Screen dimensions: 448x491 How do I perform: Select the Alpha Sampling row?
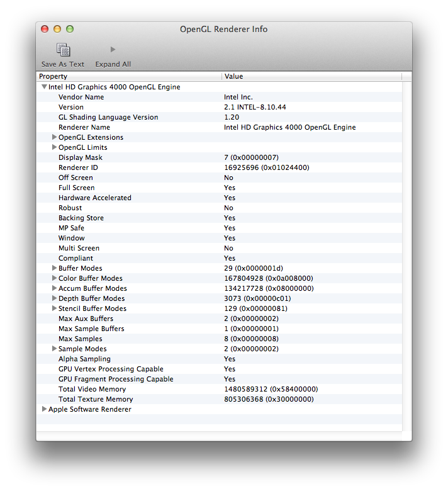click(x=219, y=359)
